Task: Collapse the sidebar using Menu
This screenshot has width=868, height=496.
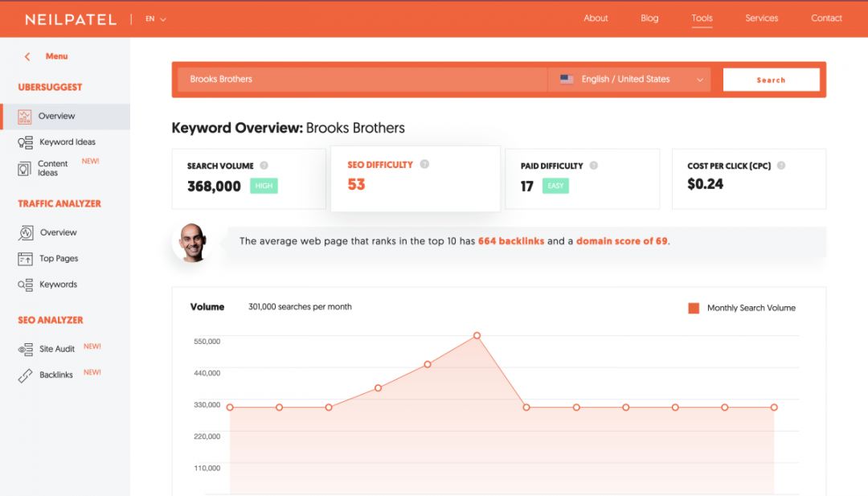Action: [56, 56]
